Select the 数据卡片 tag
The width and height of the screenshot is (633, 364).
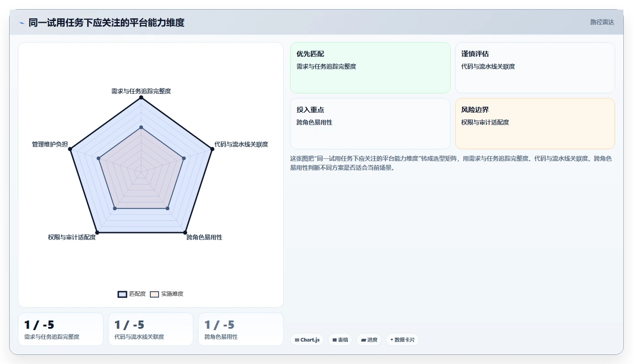(x=402, y=340)
